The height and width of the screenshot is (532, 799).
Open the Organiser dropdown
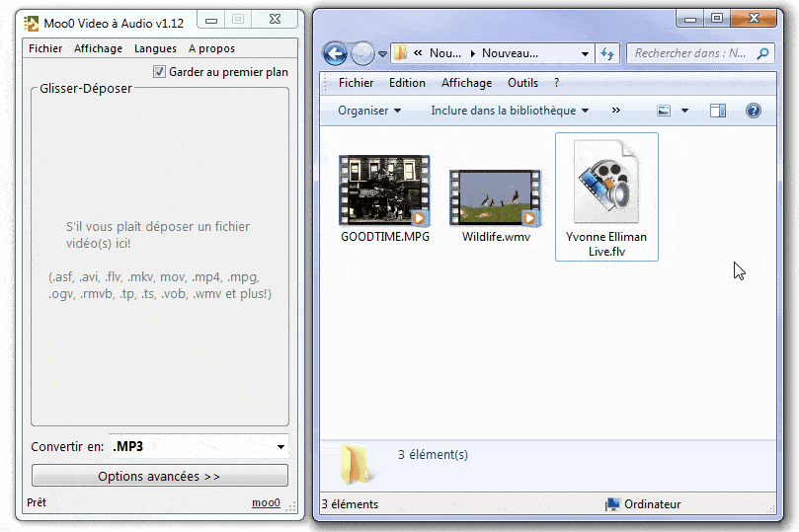coord(369,111)
